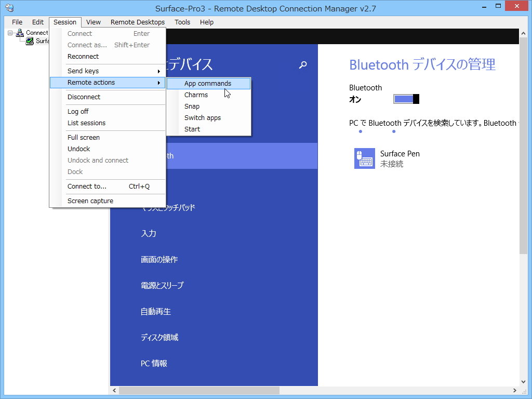The width and height of the screenshot is (532, 399).
Task: Select Charms in the Remote actions submenu
Action: click(x=196, y=95)
